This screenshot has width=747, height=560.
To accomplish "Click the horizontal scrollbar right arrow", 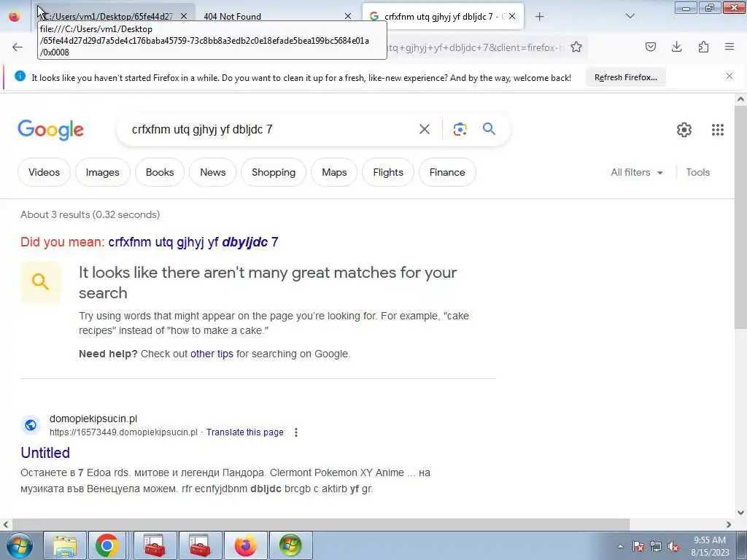I will tap(729, 524).
